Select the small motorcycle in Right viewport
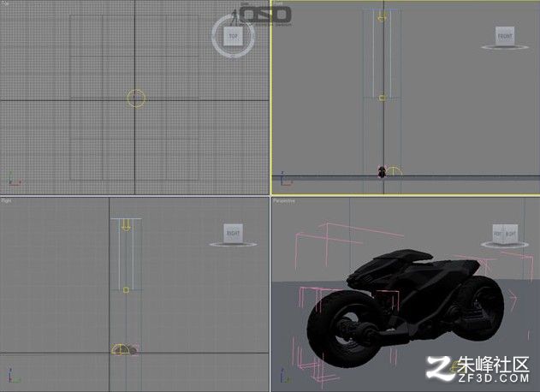 pos(133,349)
